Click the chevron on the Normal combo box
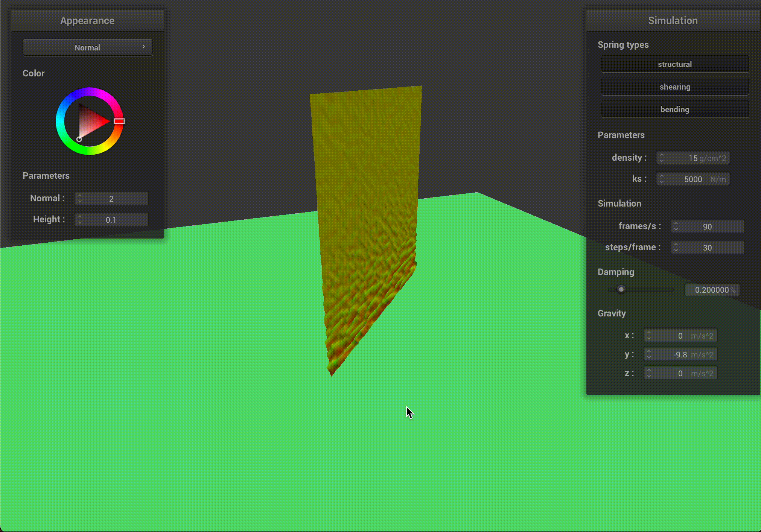 tap(143, 47)
